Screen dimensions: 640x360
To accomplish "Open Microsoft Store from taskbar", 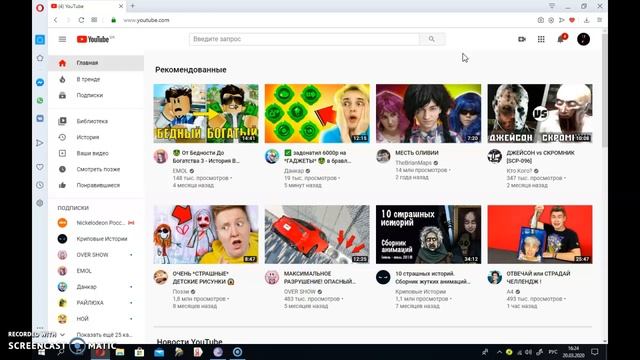I will (139, 352).
